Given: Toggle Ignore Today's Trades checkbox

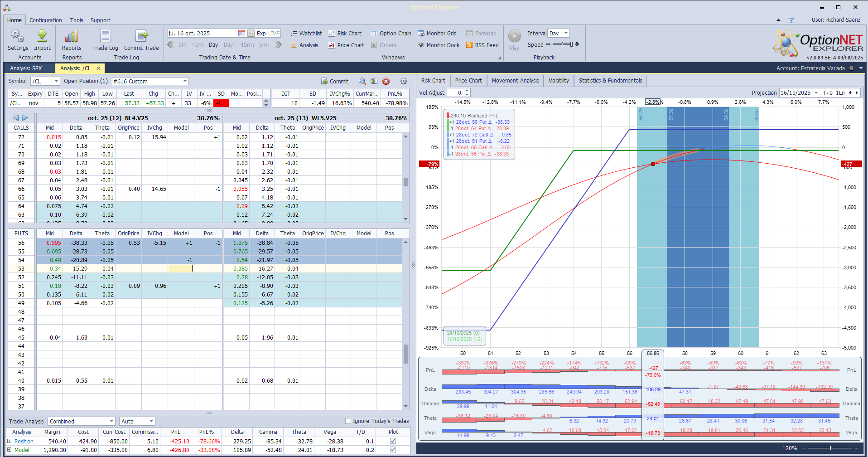Looking at the screenshot, I should pos(348,421).
